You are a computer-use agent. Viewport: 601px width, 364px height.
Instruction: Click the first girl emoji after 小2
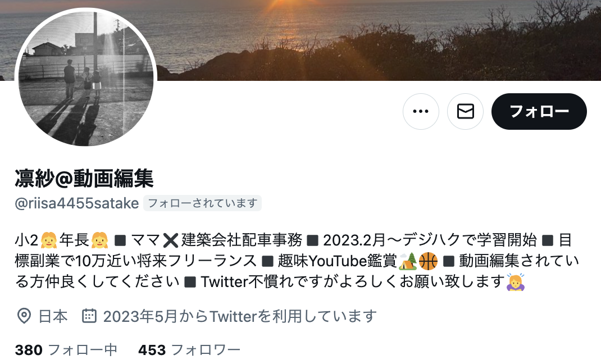(x=49, y=240)
